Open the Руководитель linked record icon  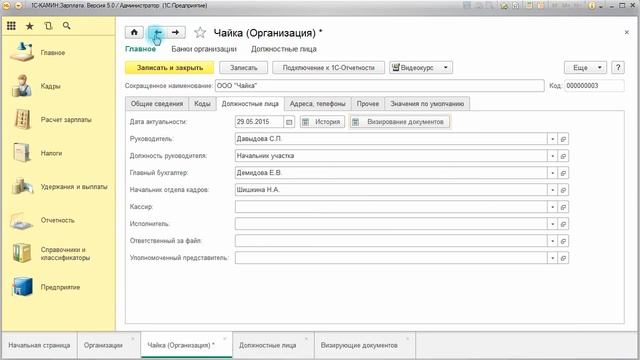[563, 139]
